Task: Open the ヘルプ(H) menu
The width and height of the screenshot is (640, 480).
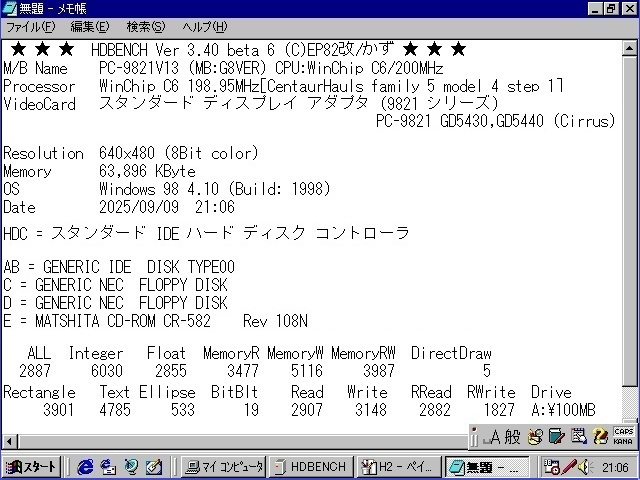Action: point(205,27)
